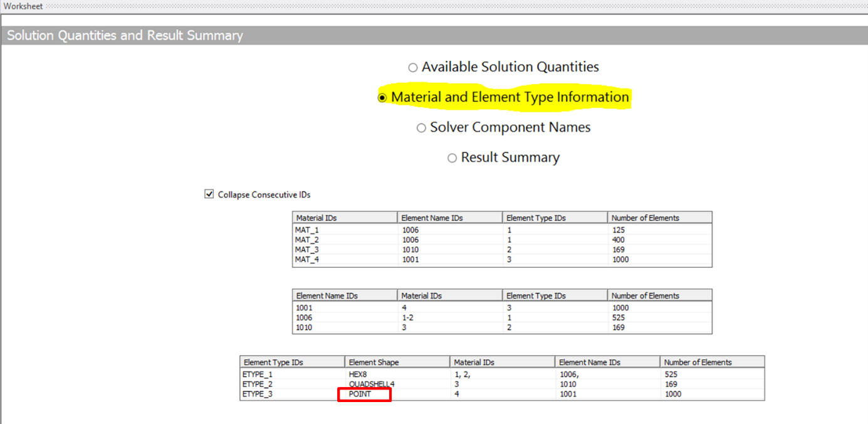
Task: Select Available Solution Quantities radio button
Action: (x=413, y=68)
